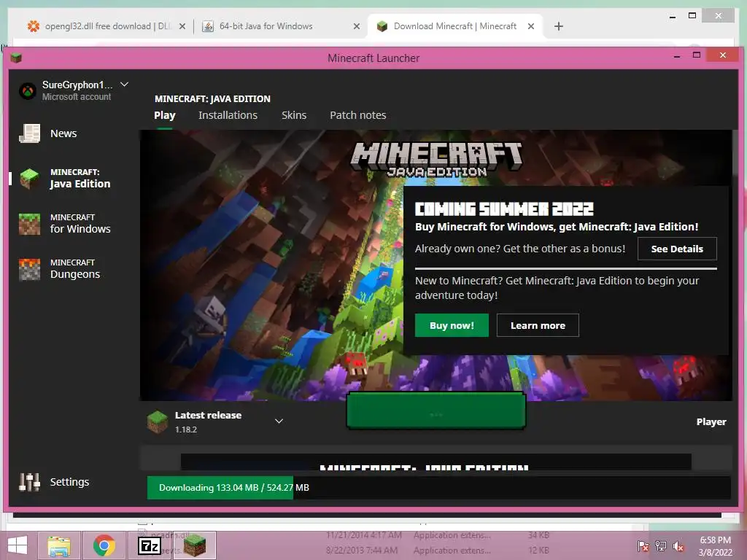The width and height of the screenshot is (747, 560).
Task: Maximize the Minecraft Launcher window
Action: tap(697, 55)
